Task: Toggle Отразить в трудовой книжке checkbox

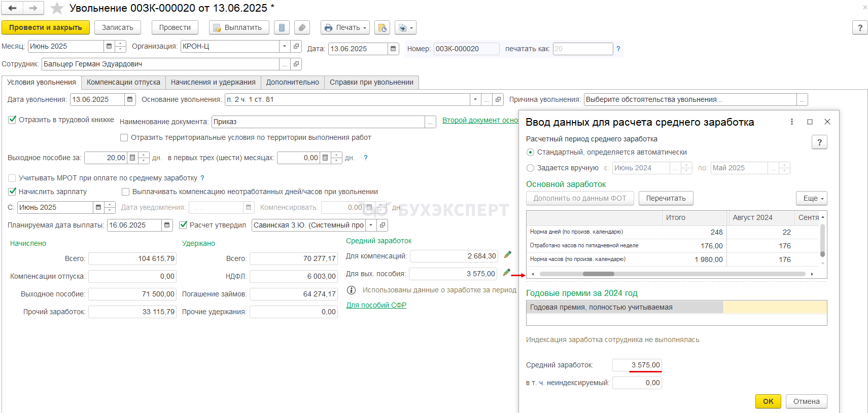Action: click(12, 120)
